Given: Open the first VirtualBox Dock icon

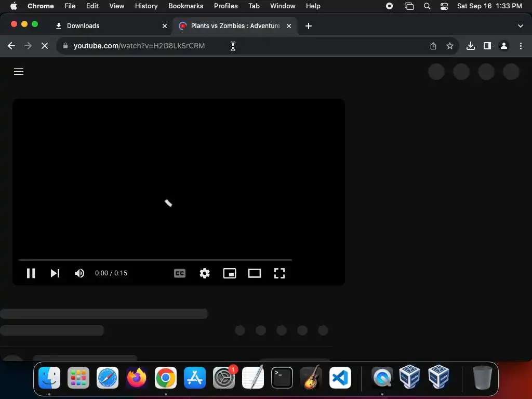Looking at the screenshot, I should [410, 377].
